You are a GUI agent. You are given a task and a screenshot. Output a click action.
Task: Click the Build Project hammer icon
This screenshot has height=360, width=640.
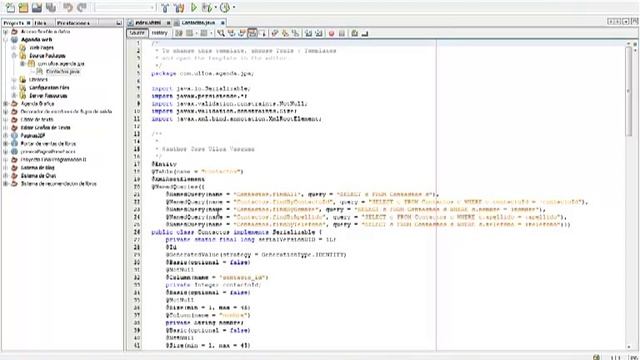pyautogui.click(x=165, y=7)
